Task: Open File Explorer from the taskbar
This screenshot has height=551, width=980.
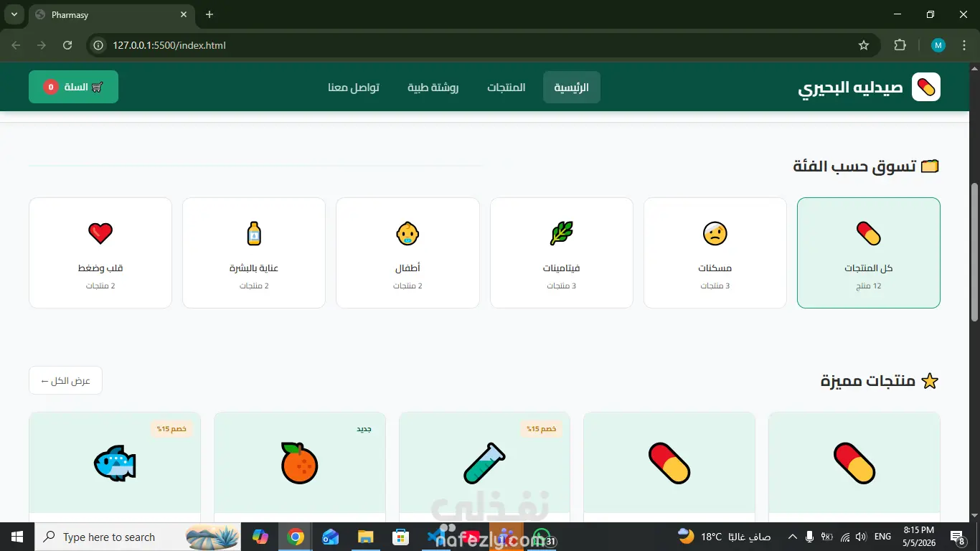Action: click(365, 537)
